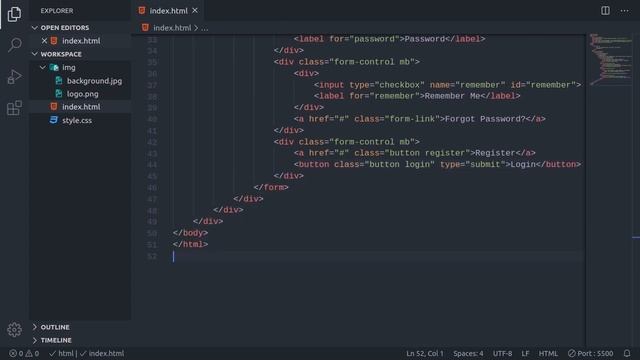Expand the Outline section

pyautogui.click(x=35, y=327)
